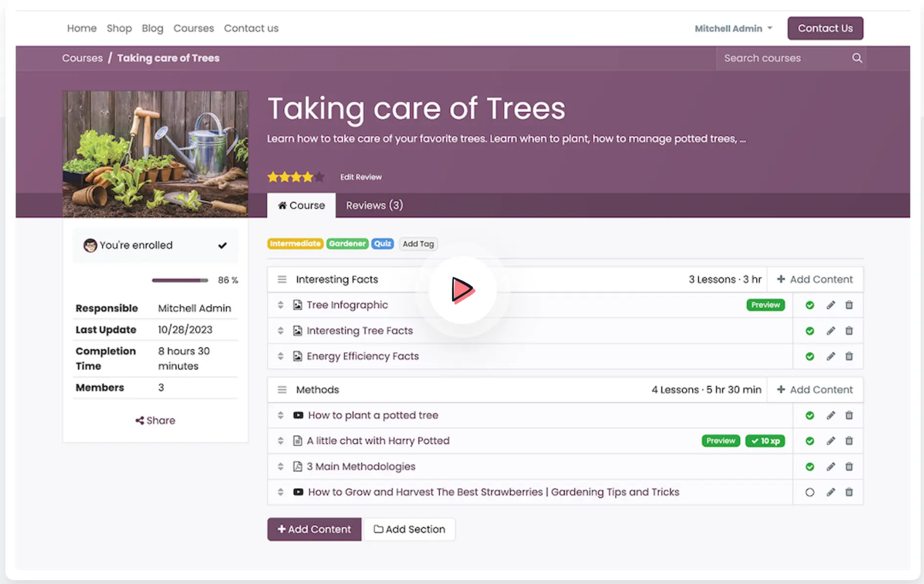Grab the Interesting Facts section reorder icon
The width and height of the screenshot is (924, 584).
click(282, 279)
